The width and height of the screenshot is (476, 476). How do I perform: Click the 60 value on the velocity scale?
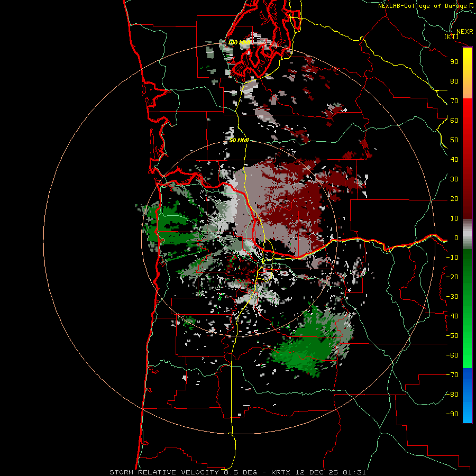(x=454, y=121)
